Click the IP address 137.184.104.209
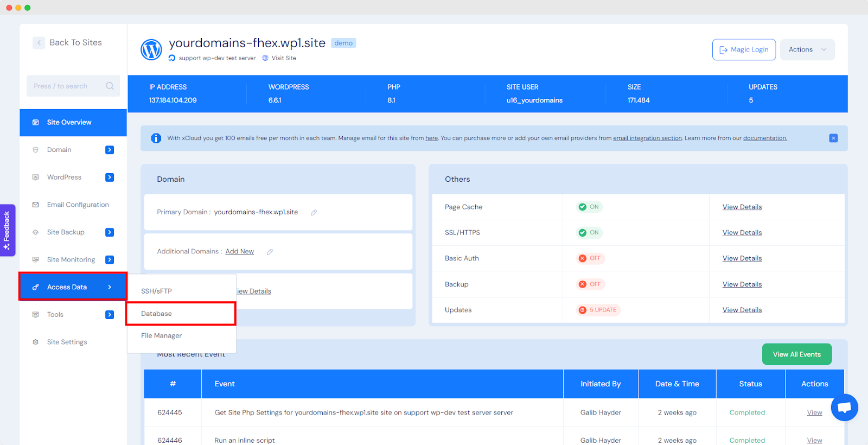Screen dimensions: 868x445 (x=173, y=100)
